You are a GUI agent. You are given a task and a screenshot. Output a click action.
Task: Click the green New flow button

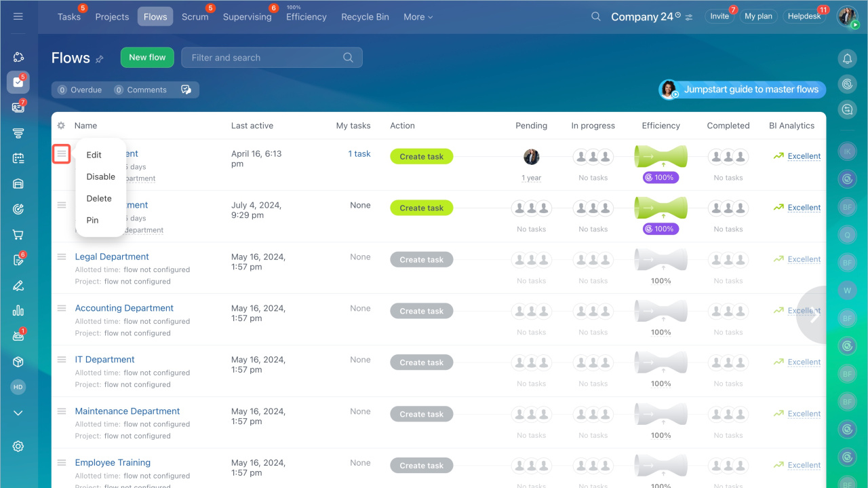point(147,58)
